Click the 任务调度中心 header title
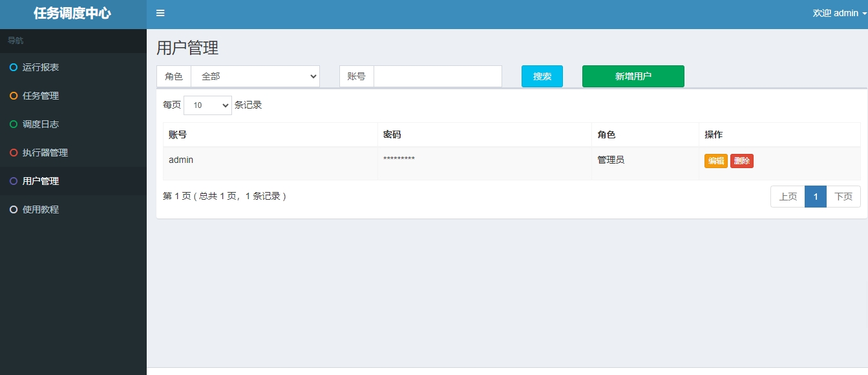 pos(72,14)
